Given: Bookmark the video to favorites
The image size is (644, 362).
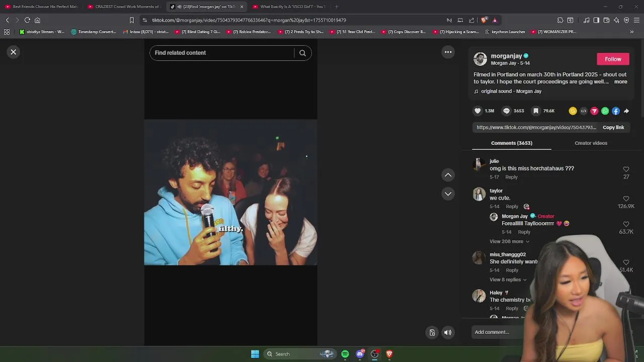Looking at the screenshot, I should pos(536,111).
